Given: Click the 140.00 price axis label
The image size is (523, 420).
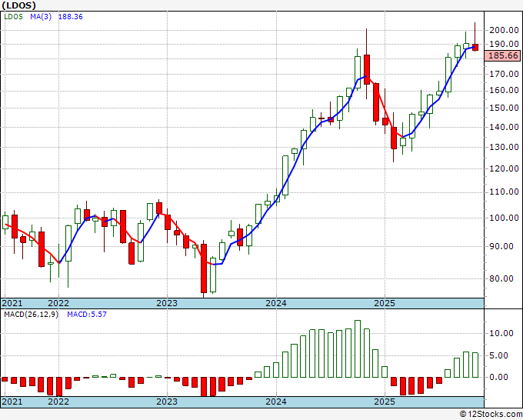Looking at the screenshot, I should click(x=504, y=127).
